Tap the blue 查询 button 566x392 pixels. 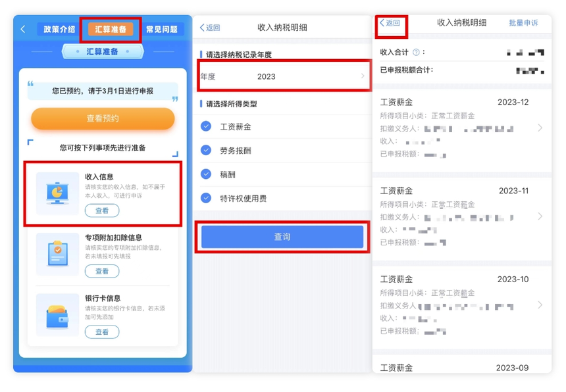[x=282, y=237]
